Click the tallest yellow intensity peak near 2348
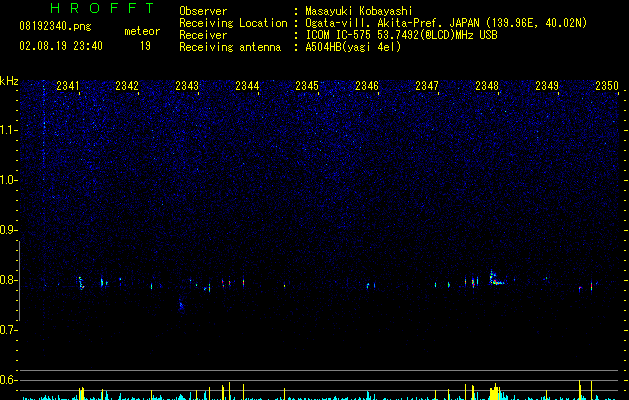Screen dimensions: 629x400 (496, 392)
